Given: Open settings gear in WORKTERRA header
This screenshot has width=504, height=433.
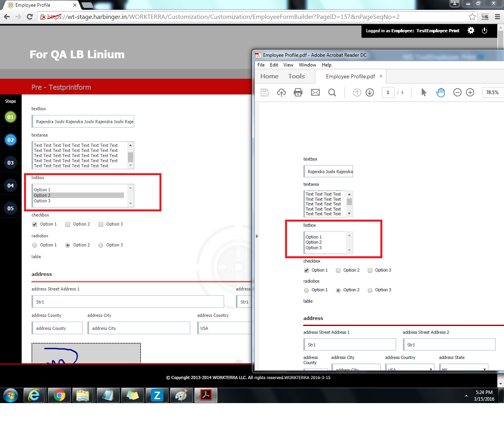Looking at the screenshot, I should 471,31.
